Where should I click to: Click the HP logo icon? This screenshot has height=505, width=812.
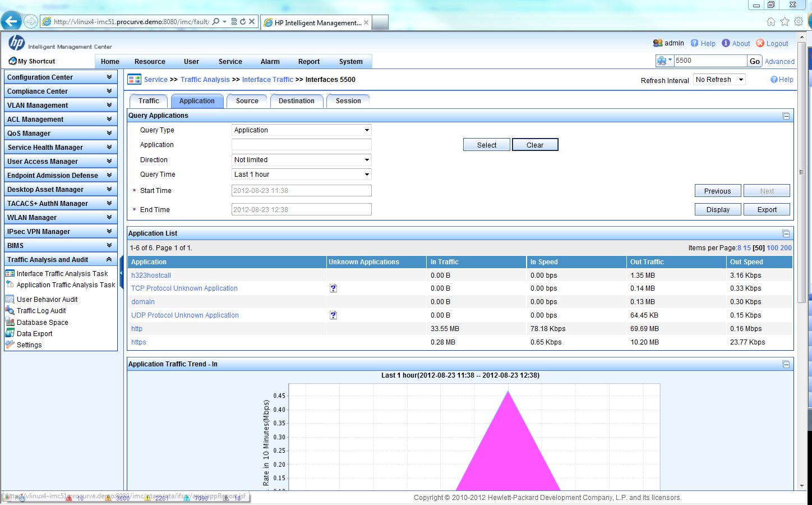(x=16, y=43)
